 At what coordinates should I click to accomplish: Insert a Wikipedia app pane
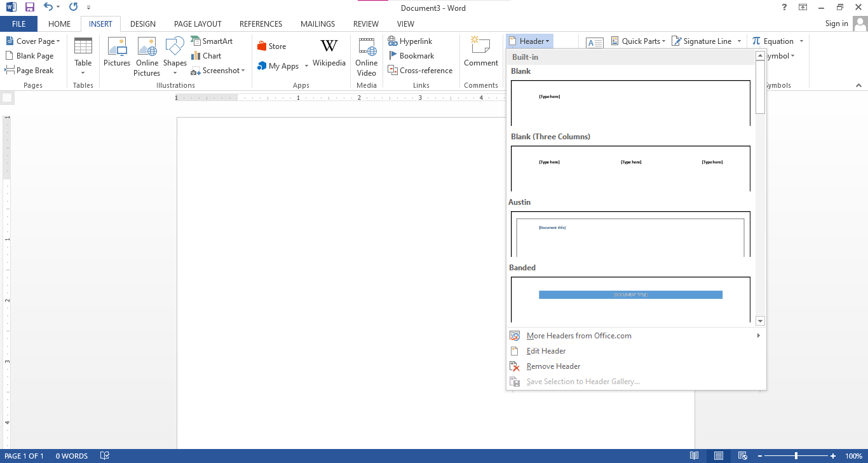tap(329, 55)
